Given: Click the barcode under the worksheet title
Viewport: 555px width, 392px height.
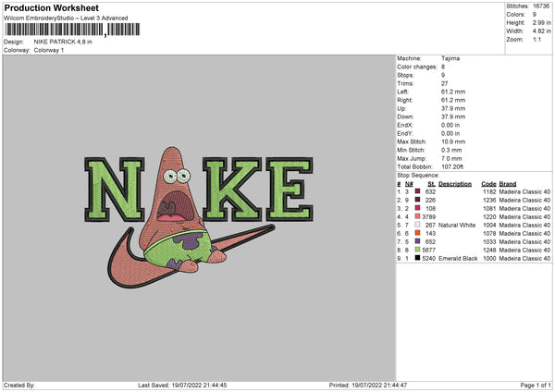Looking at the screenshot, I should pyautogui.click(x=72, y=30).
